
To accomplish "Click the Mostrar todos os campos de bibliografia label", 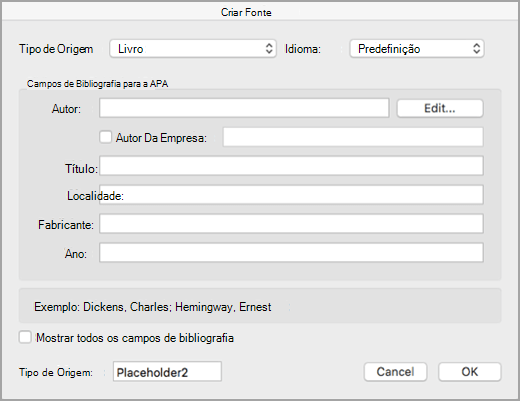I will point(135,338).
